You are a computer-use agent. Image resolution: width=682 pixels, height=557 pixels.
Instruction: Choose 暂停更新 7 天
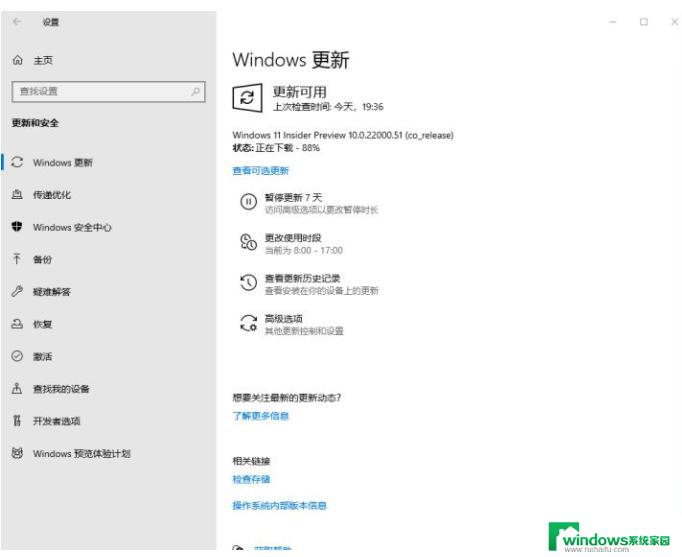pyautogui.click(x=309, y=203)
